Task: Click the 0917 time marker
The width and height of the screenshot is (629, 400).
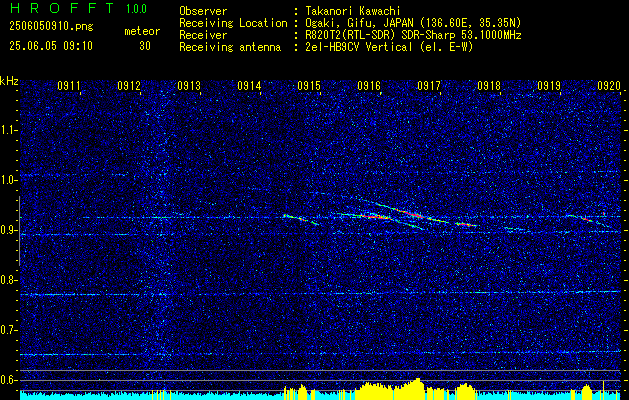Action: (x=429, y=85)
